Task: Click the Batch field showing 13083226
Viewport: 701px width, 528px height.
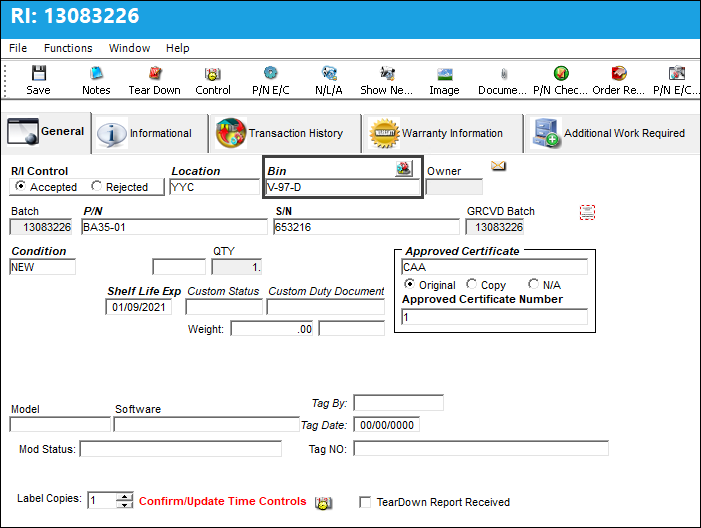Action: [41, 227]
